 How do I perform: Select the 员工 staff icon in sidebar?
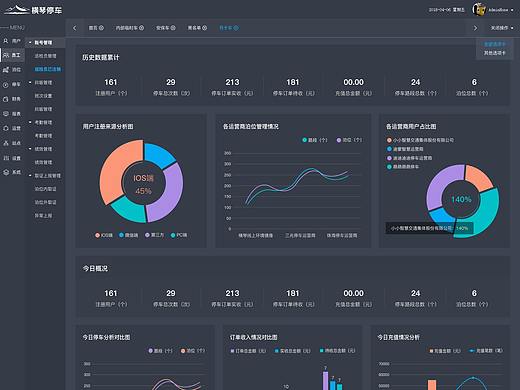[x=6, y=55]
